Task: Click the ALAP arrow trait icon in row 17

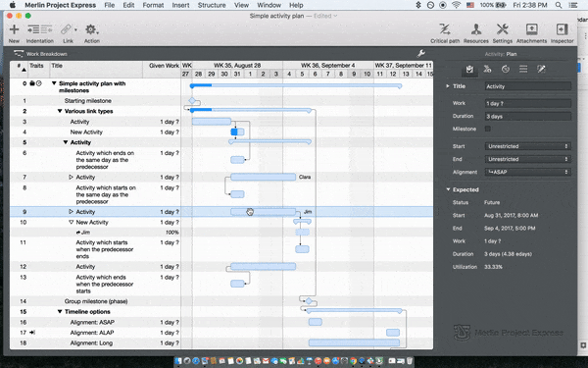Action: (32, 333)
